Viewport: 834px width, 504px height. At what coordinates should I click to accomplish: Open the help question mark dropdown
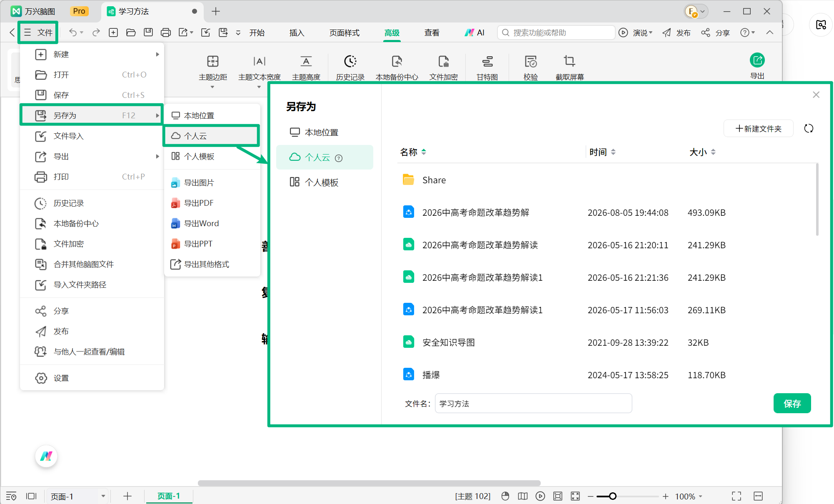coord(748,32)
